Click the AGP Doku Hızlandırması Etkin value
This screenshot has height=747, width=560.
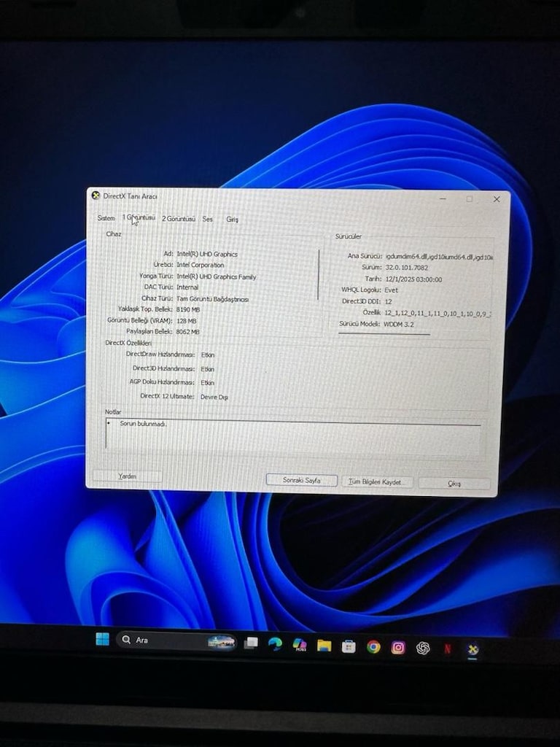tap(207, 382)
